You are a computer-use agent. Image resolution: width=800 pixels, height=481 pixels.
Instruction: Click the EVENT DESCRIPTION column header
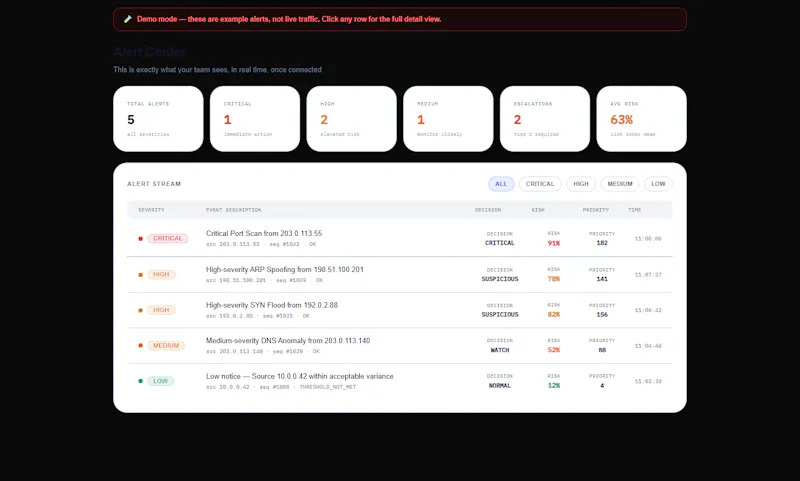[x=233, y=210]
